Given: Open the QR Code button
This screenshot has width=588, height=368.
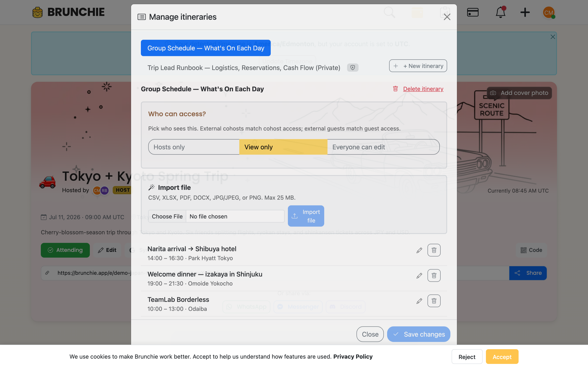Looking at the screenshot, I should [x=531, y=250].
